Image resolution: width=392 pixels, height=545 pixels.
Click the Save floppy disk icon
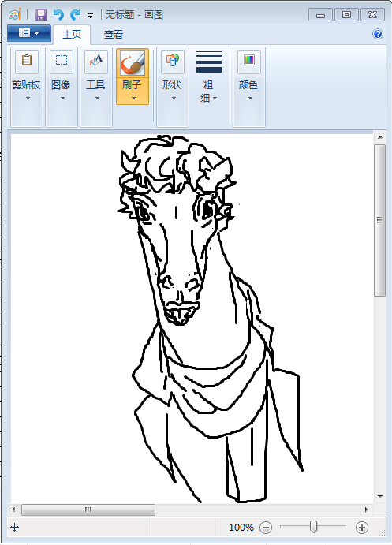tap(41, 15)
